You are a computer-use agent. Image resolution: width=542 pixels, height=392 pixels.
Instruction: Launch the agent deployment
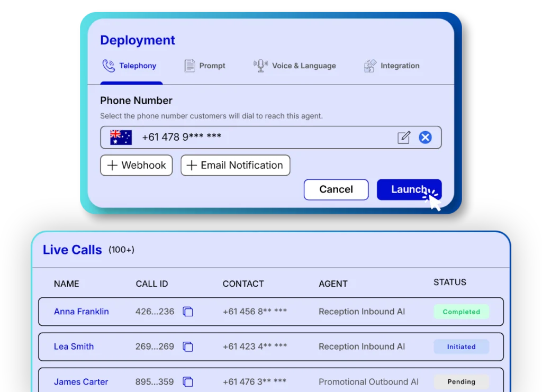409,189
